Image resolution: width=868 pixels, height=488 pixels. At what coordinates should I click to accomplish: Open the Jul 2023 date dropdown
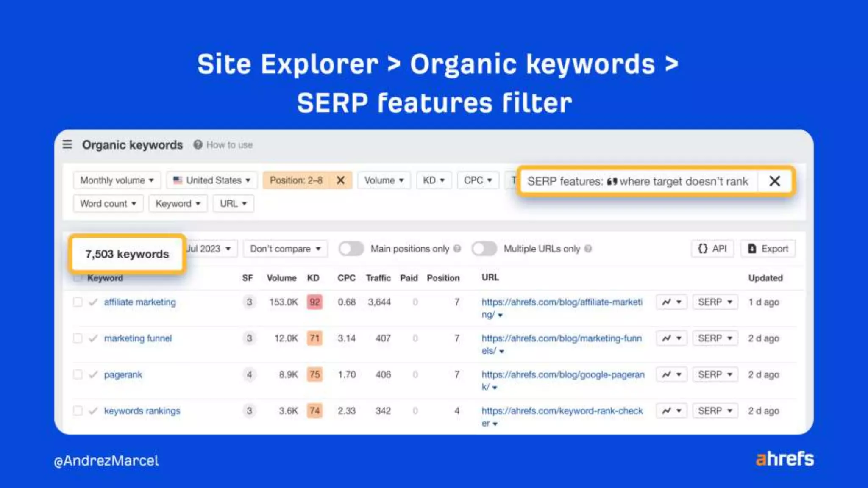click(211, 249)
